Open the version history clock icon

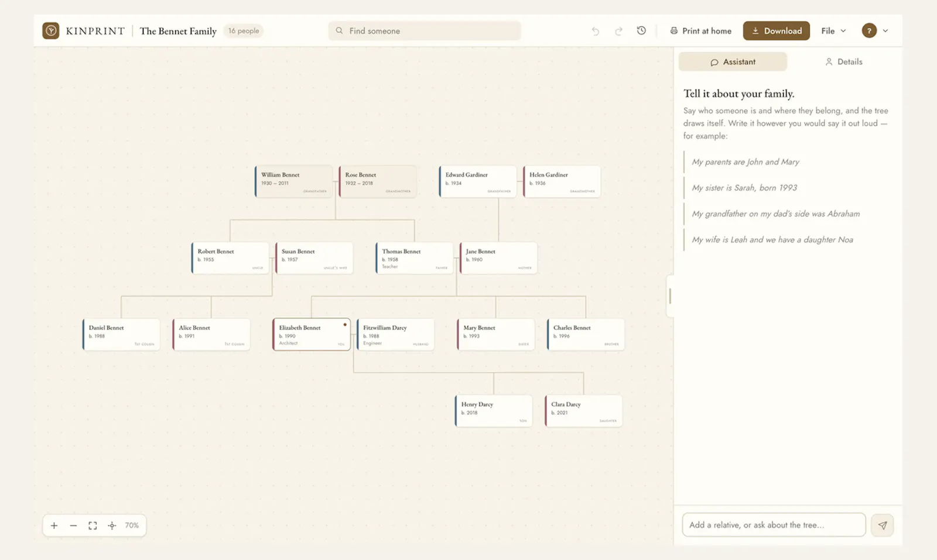(641, 30)
